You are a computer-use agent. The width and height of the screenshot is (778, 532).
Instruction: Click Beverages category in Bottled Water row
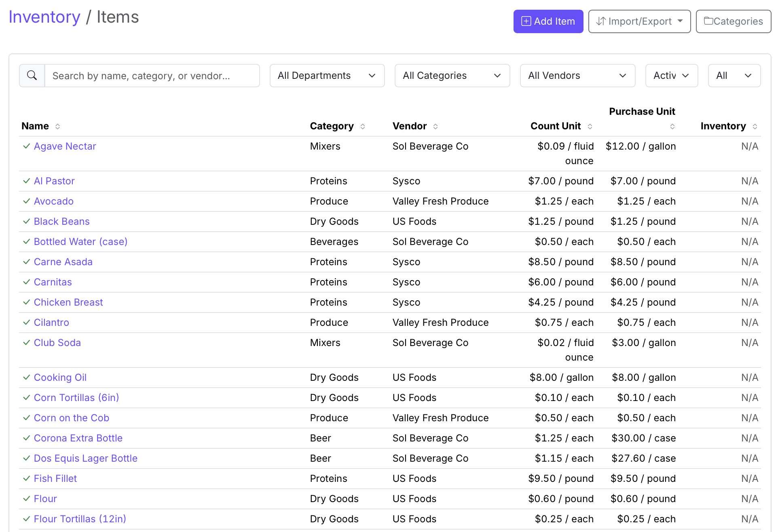[334, 242]
